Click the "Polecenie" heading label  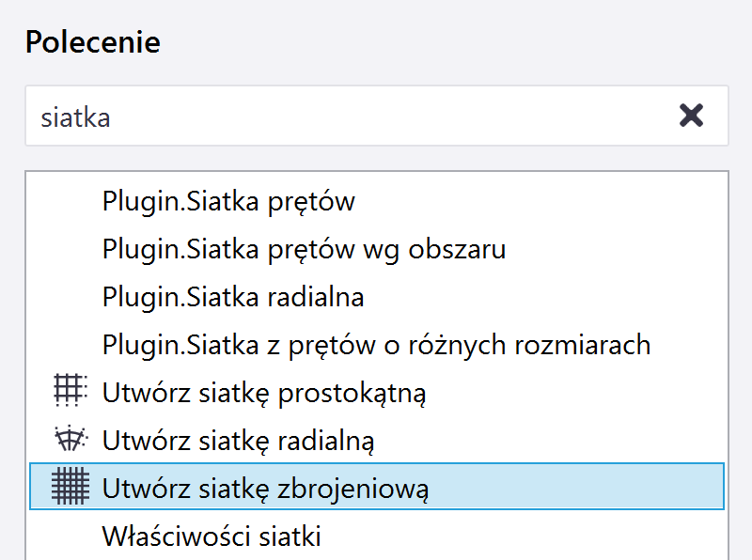pos(92,42)
